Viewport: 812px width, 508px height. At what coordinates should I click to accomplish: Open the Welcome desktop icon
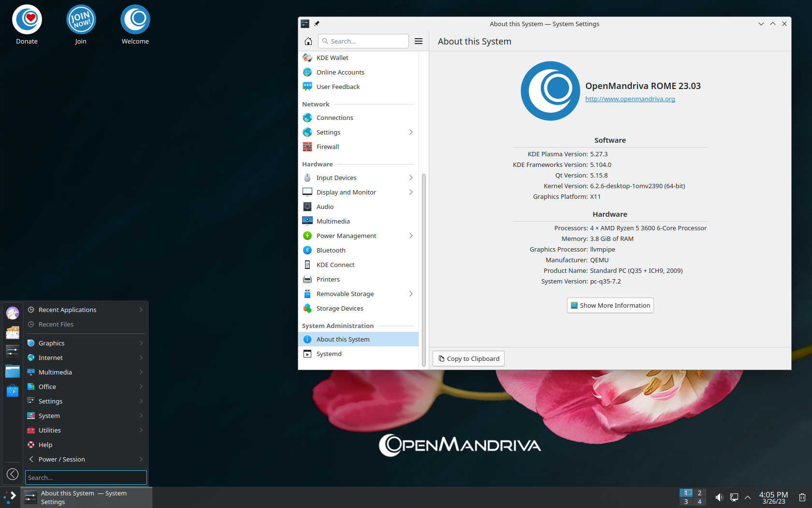135,25
